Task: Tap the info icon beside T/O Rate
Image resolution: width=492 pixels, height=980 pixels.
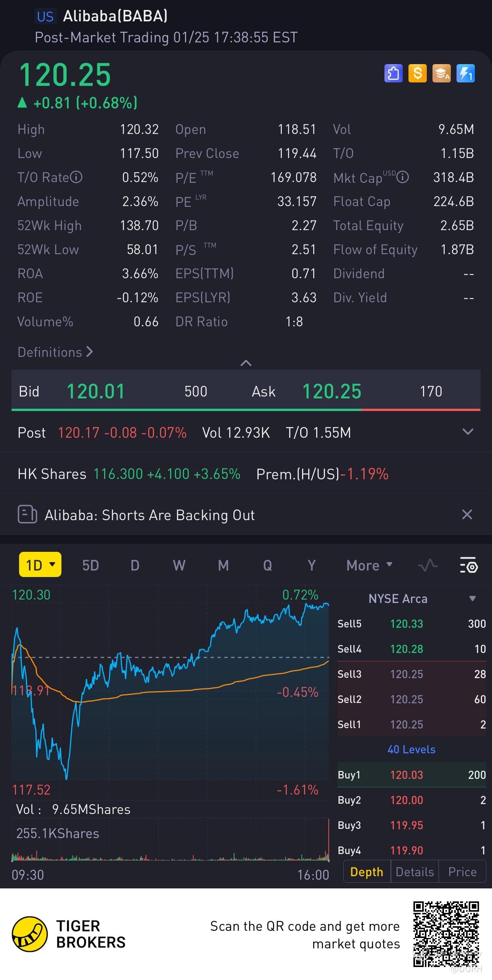Action: [x=76, y=177]
